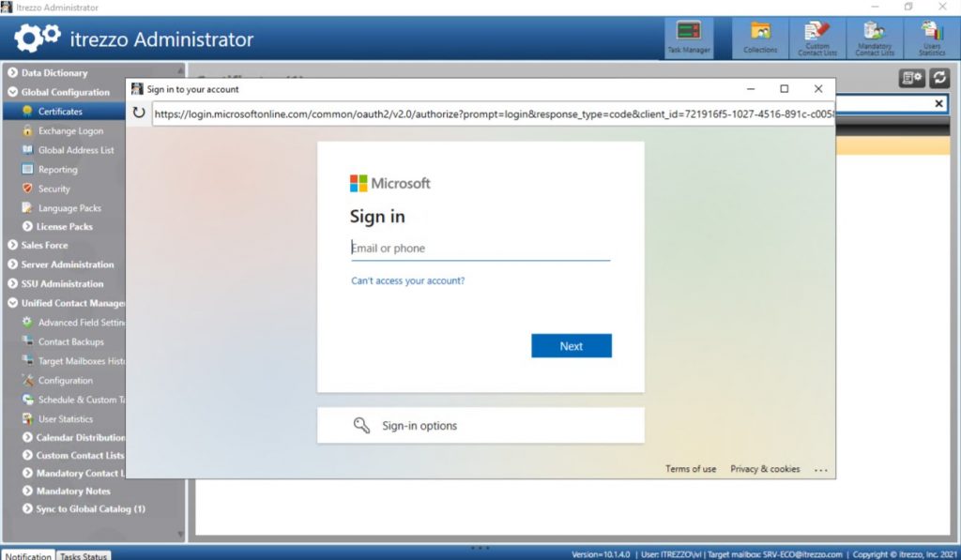Click the key icon in Sign-in options

pyautogui.click(x=361, y=425)
